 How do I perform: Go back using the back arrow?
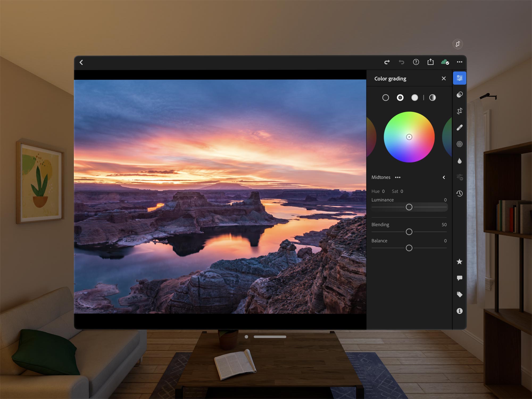pyautogui.click(x=81, y=62)
